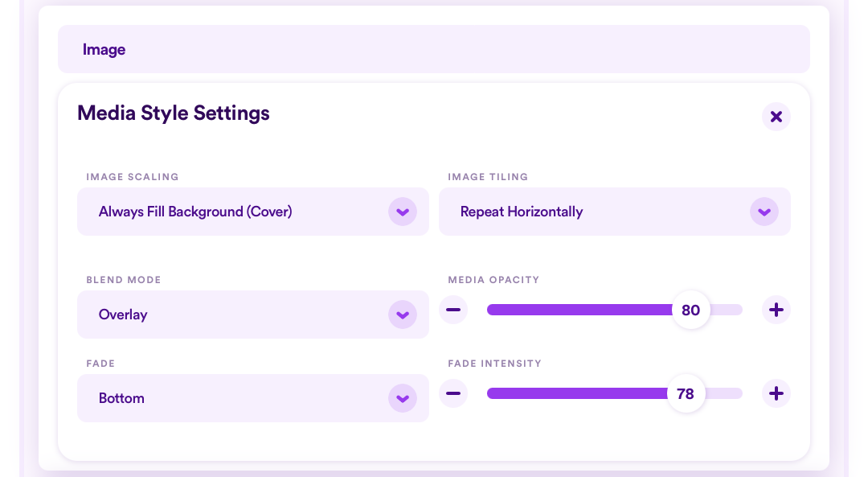Click the Media Opacity handle showing 80
Viewport: 868px width, 477px height.
coord(691,310)
